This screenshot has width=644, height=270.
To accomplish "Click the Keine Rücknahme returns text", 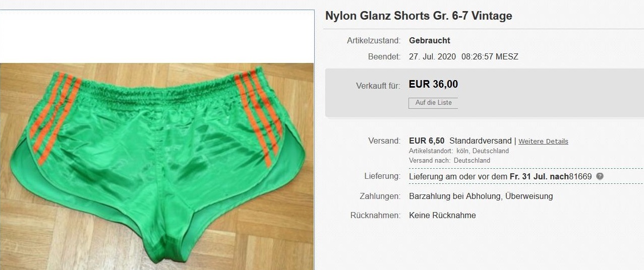I will click(442, 215).
